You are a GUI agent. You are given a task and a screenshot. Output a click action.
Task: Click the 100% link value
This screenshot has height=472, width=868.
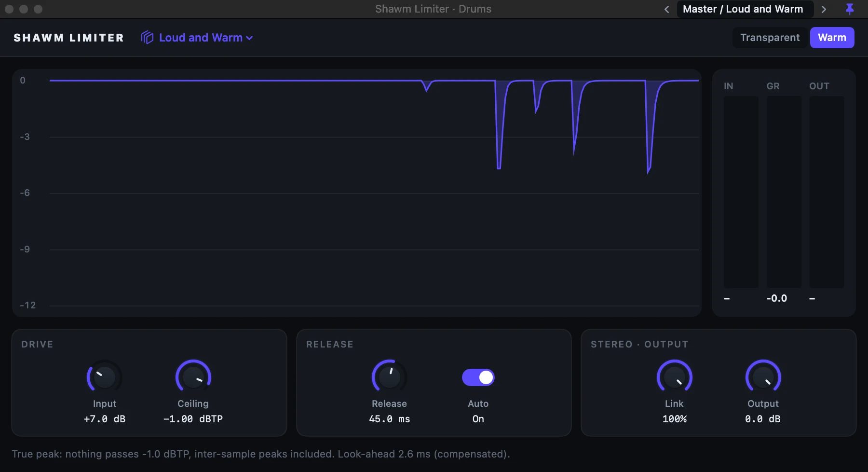point(674,419)
